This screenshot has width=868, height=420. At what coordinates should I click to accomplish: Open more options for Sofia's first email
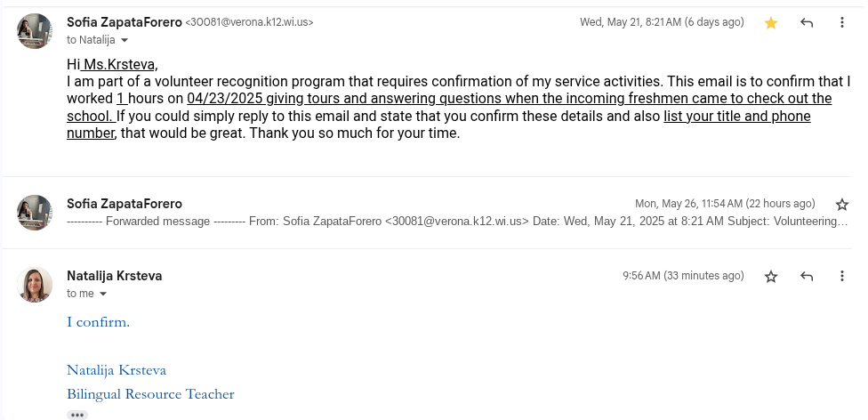pos(842,23)
